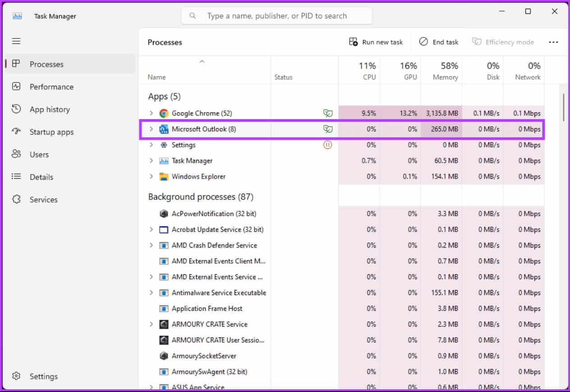Open the Users page

click(69, 154)
